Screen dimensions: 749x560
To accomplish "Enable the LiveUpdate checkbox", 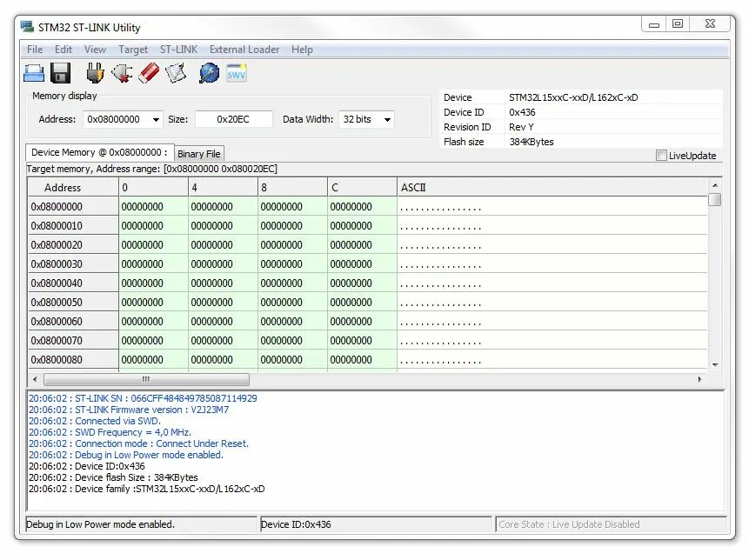I will (661, 156).
